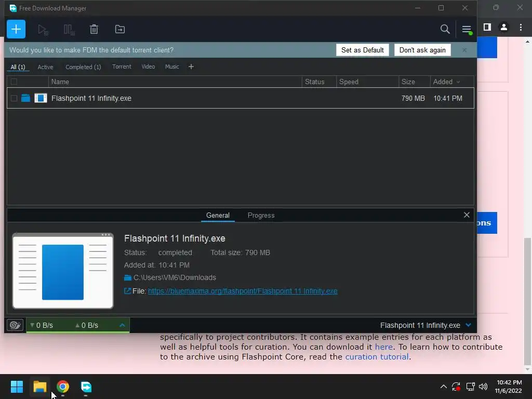
Task: Select Flashpoint 11 Infinity.exe row name
Action: (91, 98)
